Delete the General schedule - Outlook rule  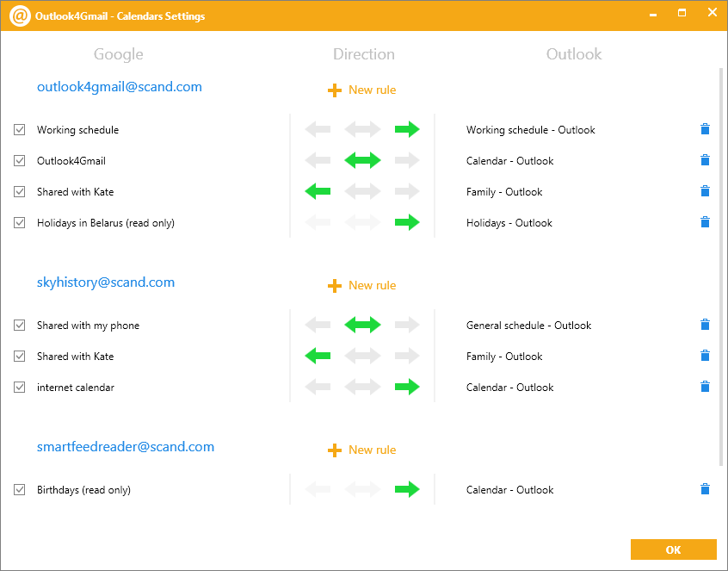(x=705, y=325)
